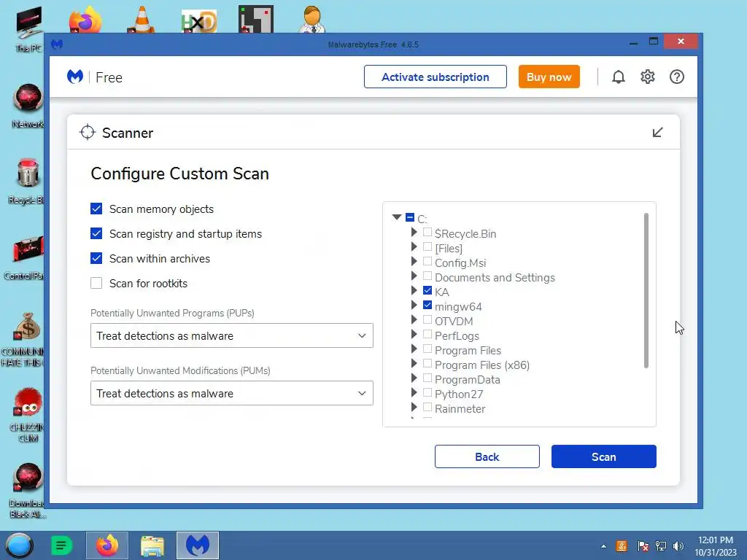This screenshot has width=747, height=560.
Task: Uncheck the mingw64 folder
Action: [427, 306]
